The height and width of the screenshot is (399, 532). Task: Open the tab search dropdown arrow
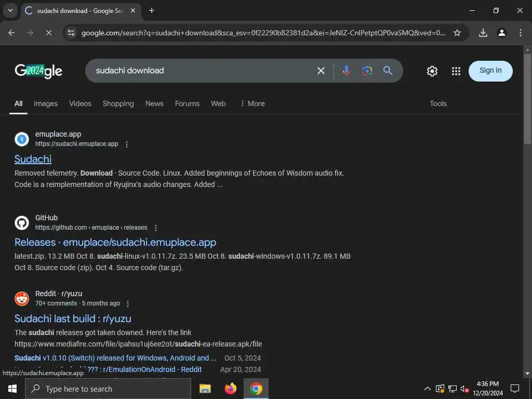tap(10, 10)
